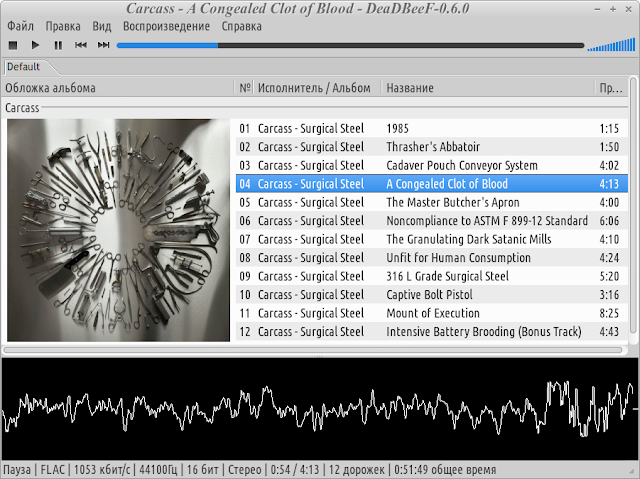Image resolution: width=640 pixels, height=479 pixels.
Task: Select track The Master Butcher's Apron
Action: point(432,202)
